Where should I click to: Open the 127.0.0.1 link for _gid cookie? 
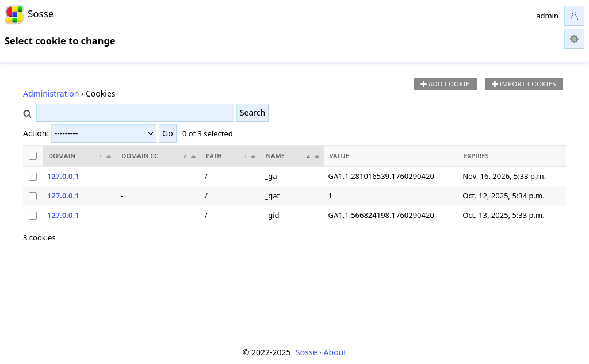[x=63, y=215]
